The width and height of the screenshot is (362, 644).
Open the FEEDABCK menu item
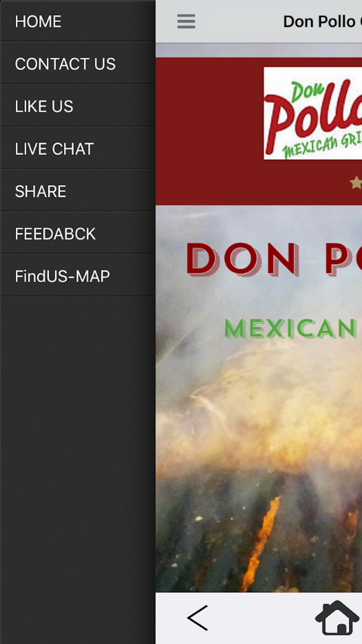click(77, 233)
